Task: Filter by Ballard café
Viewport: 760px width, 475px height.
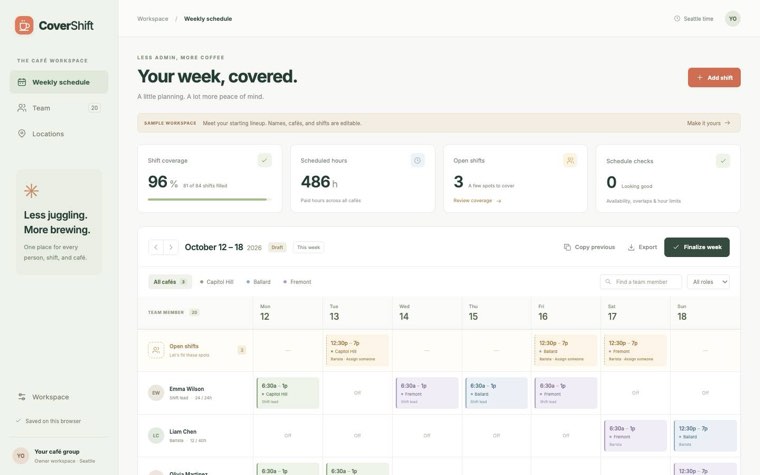Action: click(258, 282)
